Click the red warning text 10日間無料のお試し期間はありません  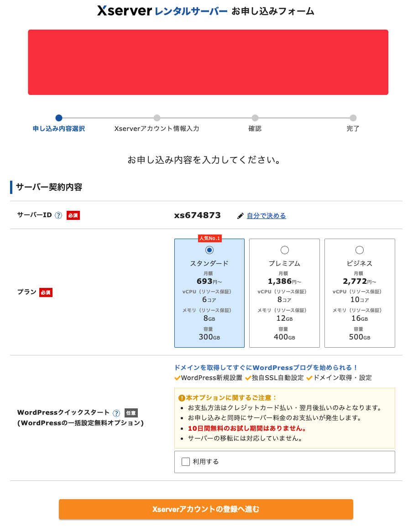pyautogui.click(x=247, y=428)
